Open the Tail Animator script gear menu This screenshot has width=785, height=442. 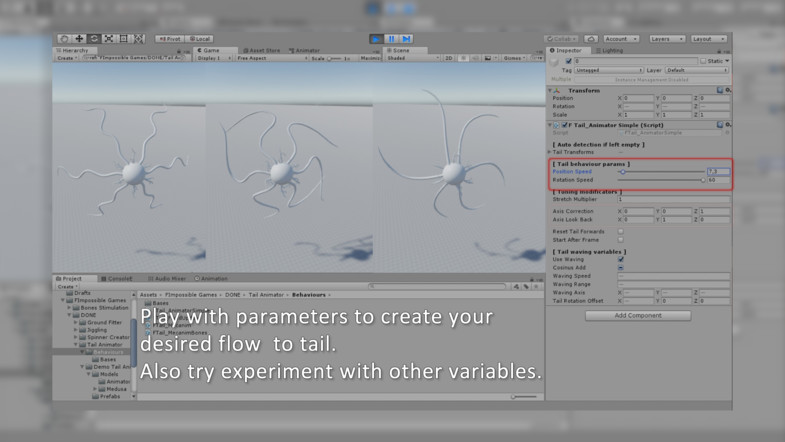pyautogui.click(x=728, y=125)
